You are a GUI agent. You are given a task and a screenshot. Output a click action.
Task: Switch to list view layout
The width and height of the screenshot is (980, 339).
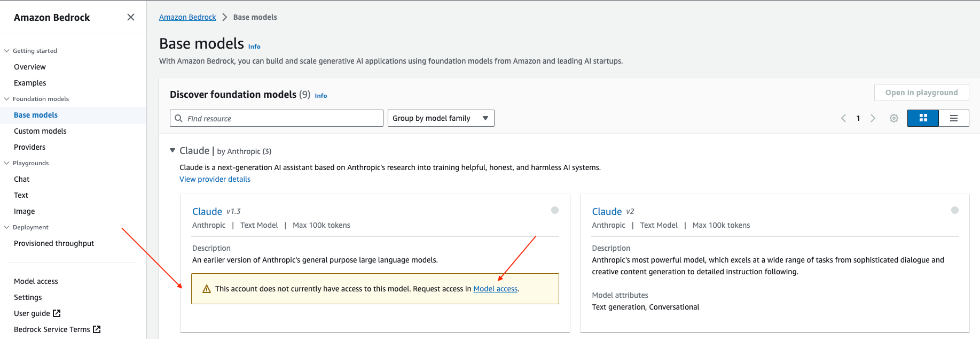click(x=954, y=118)
